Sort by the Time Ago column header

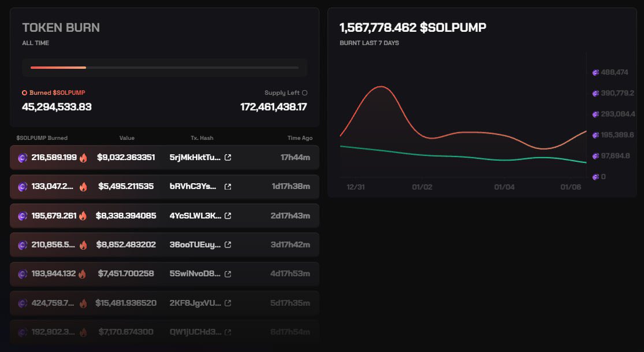(300, 138)
